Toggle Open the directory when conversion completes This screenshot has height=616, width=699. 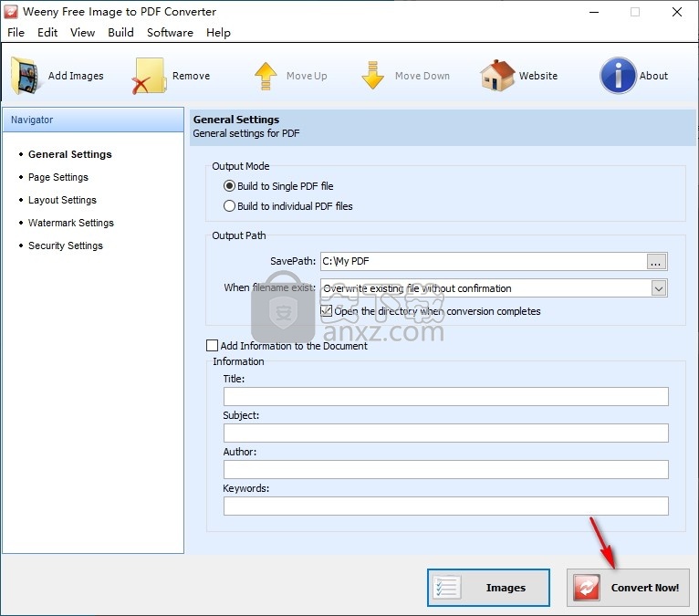327,310
